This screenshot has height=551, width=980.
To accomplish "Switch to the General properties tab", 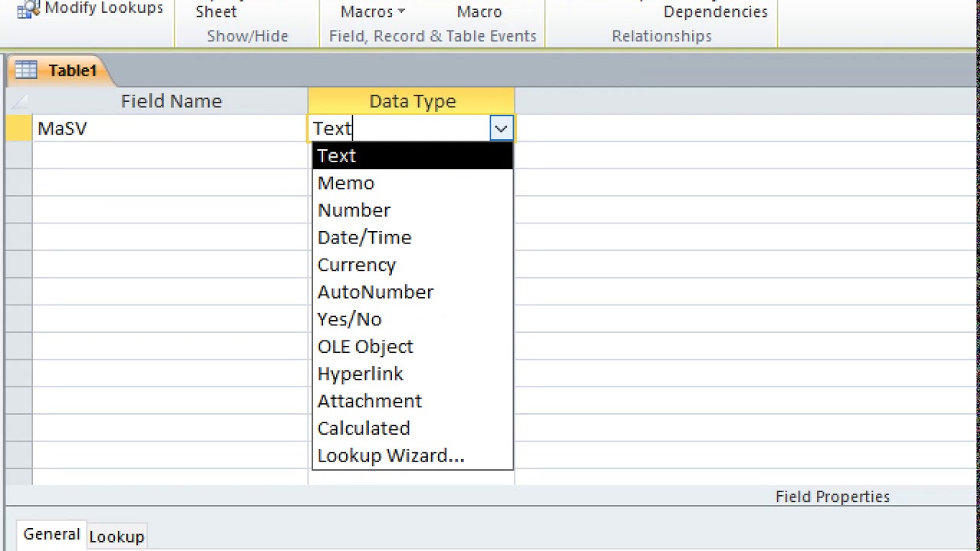I will coord(51,535).
